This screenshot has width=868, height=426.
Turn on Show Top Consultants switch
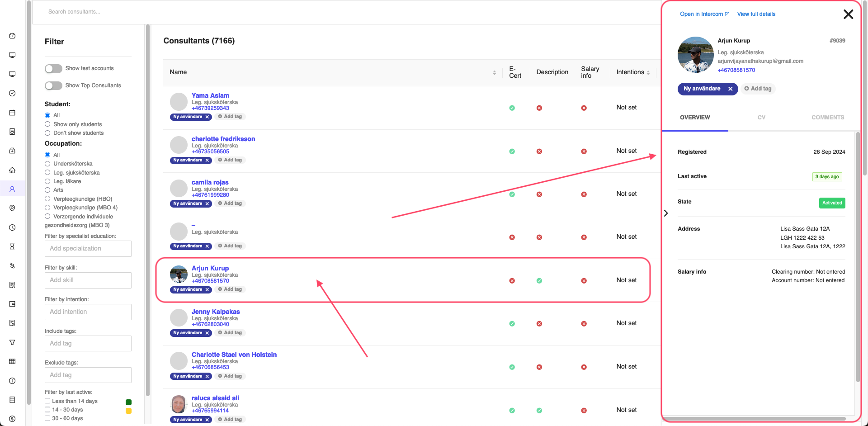point(53,86)
